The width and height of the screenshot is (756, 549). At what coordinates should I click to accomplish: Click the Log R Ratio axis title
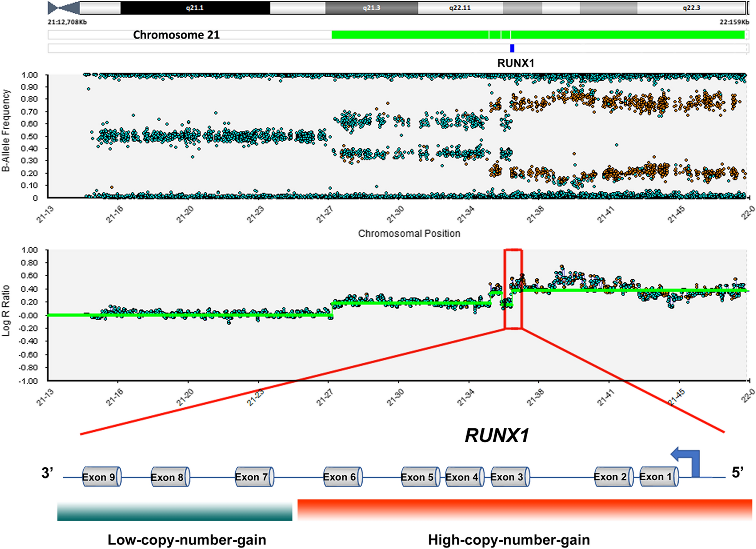pos(5,311)
